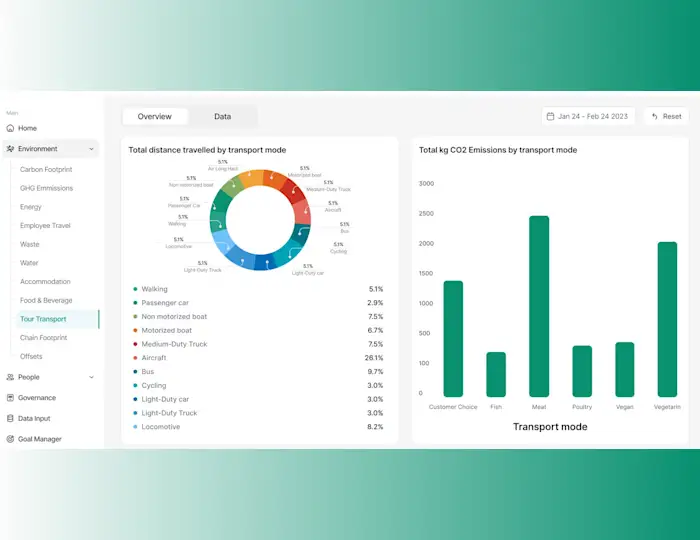Click the Customer Choice bar
Image resolution: width=700 pixels, height=540 pixels.
[453, 339]
